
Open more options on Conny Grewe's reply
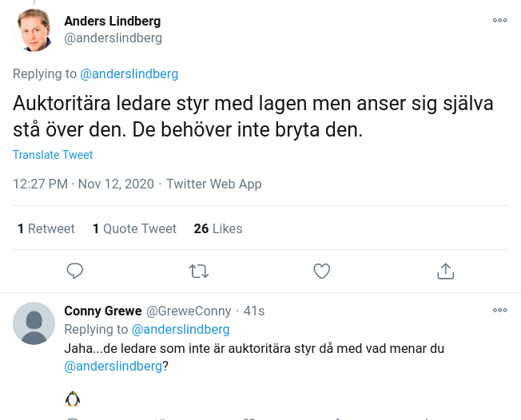500,310
